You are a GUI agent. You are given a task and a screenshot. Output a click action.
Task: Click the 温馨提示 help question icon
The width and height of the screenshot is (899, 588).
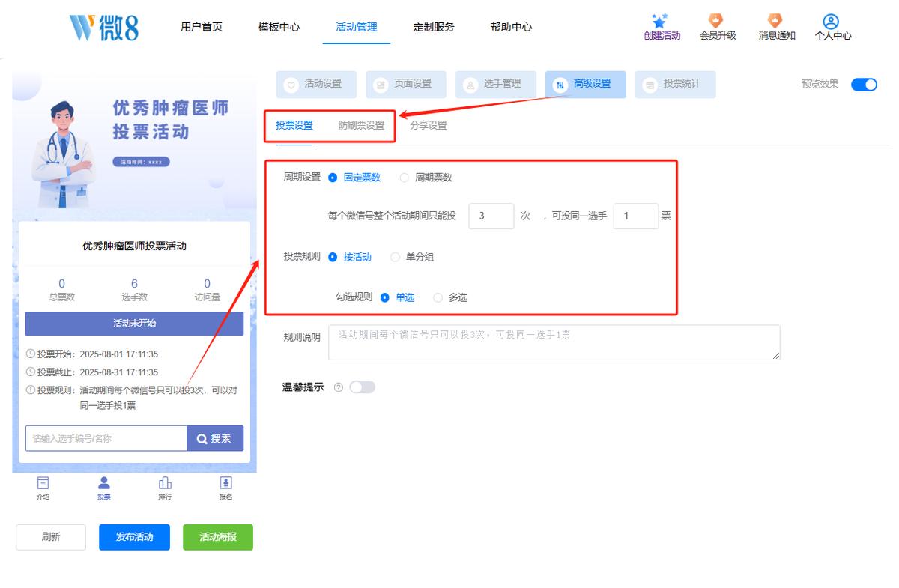coord(339,387)
